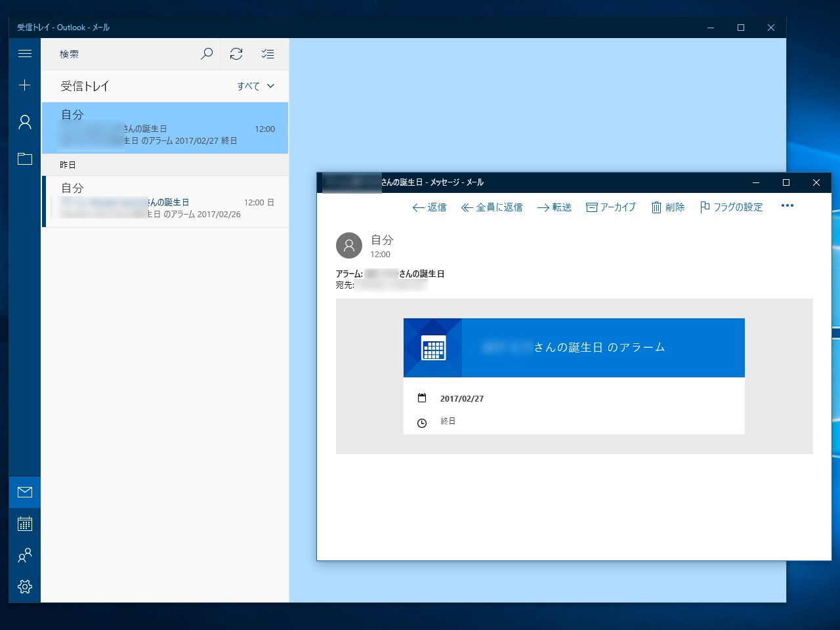The image size is (840, 630).
Task: Set a flag on the message
Action: click(730, 207)
